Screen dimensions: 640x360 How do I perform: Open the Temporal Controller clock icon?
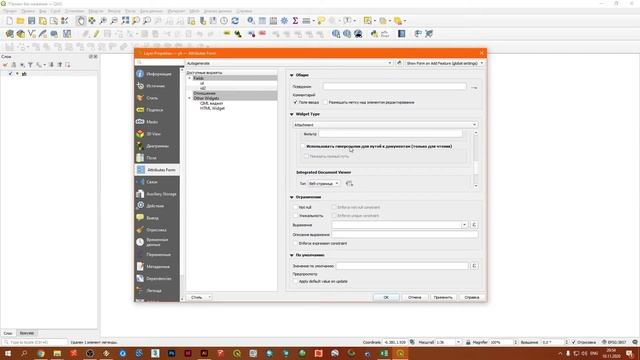[224, 21]
